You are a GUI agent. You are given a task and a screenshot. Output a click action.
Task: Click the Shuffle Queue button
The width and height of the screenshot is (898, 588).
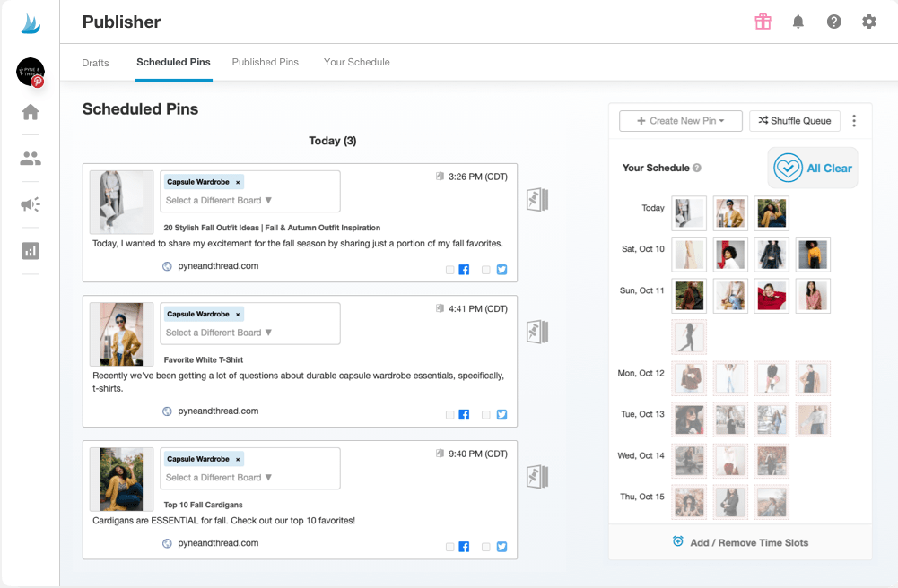[794, 121]
